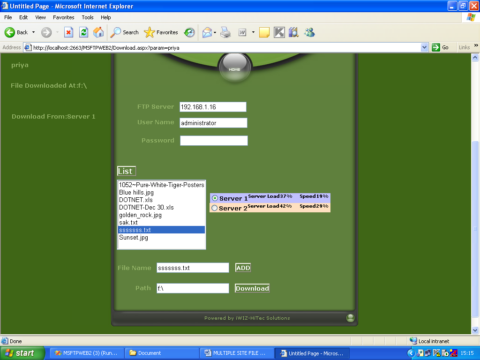Open the Back button history dropdown
The image size is (480, 360).
[33, 32]
